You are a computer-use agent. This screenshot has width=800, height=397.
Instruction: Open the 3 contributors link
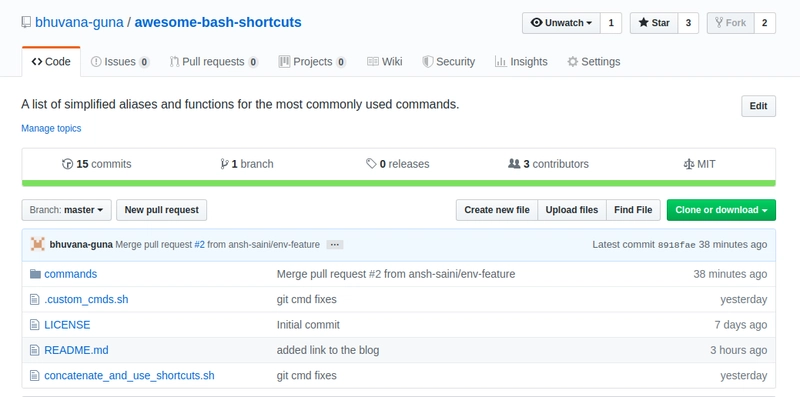548,164
